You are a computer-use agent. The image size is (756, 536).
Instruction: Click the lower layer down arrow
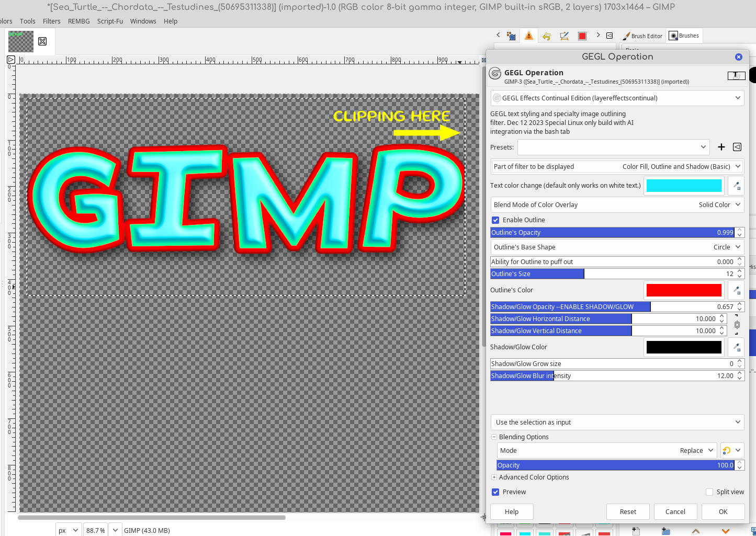pos(726,531)
